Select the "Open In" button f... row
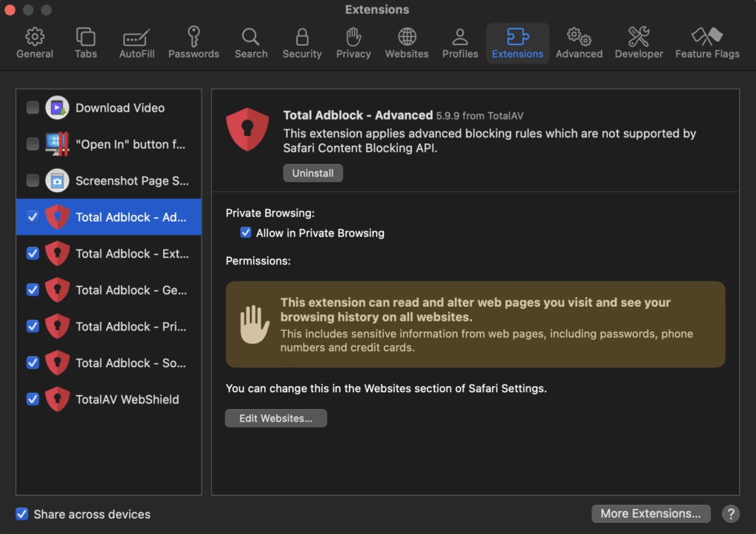The image size is (756, 534). coord(109,144)
